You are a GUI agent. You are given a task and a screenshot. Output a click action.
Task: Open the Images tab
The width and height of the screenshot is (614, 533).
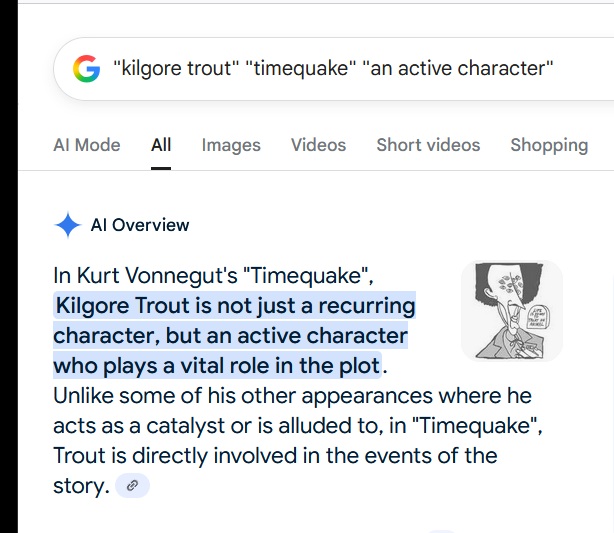click(231, 145)
